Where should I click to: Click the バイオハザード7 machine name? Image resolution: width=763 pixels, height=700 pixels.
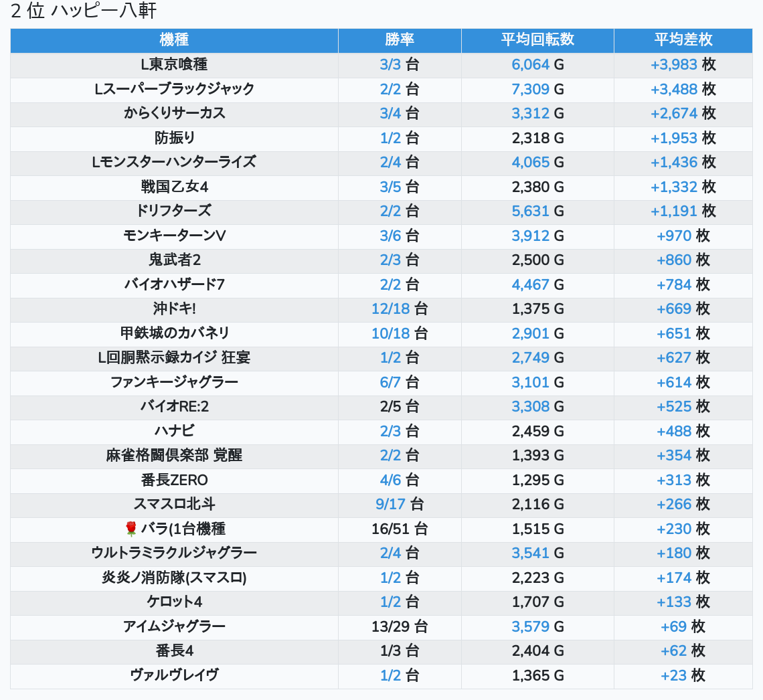[x=174, y=284]
